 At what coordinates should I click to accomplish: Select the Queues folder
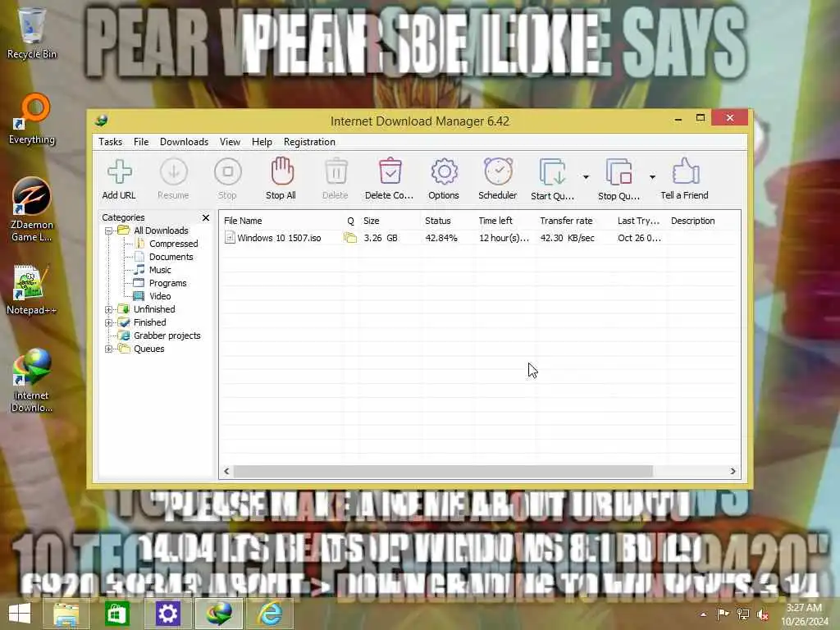pos(149,349)
